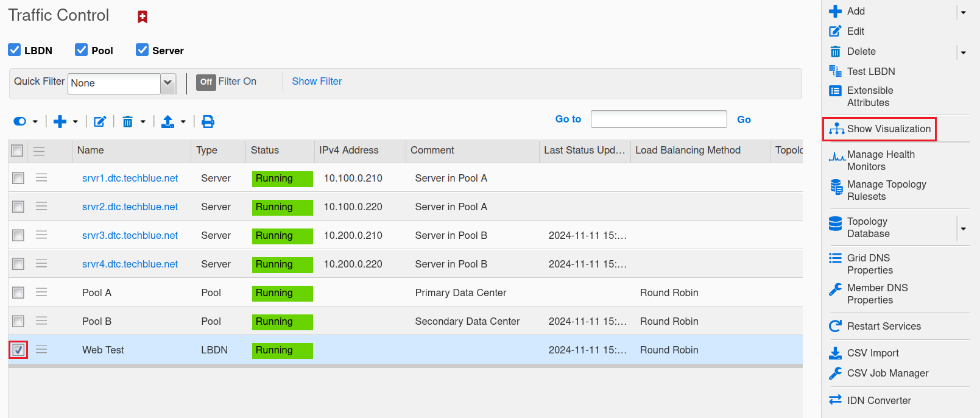
Task: Open the Quick Filter dropdown
Action: point(168,83)
